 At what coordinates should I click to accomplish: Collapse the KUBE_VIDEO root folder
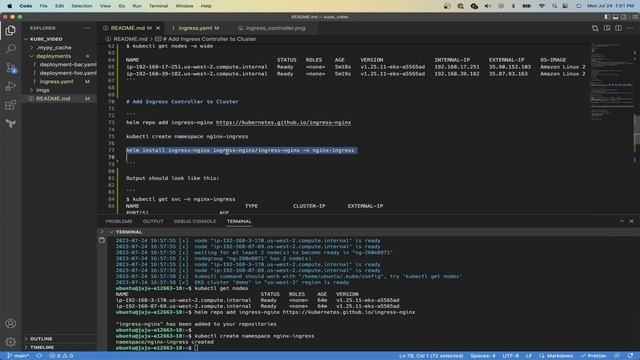click(x=46, y=39)
